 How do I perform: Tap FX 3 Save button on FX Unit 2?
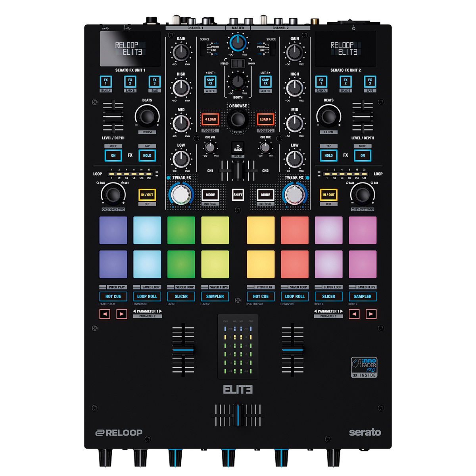coord(370,82)
